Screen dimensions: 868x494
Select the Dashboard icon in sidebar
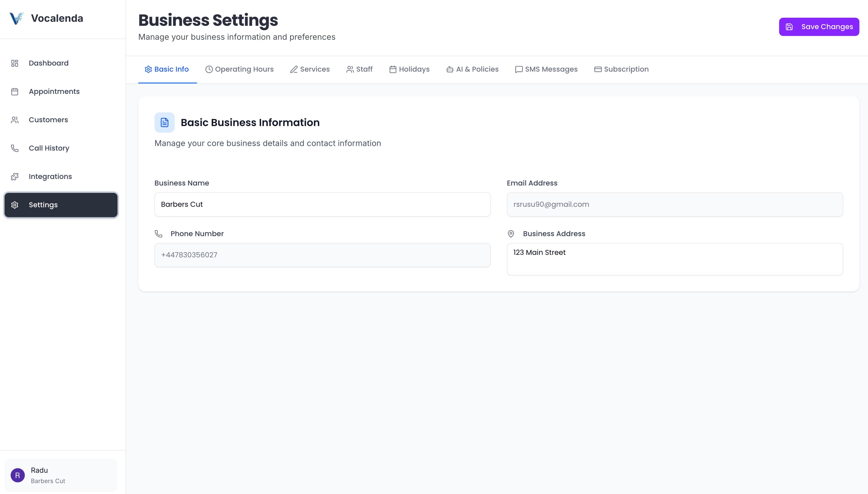[15, 63]
